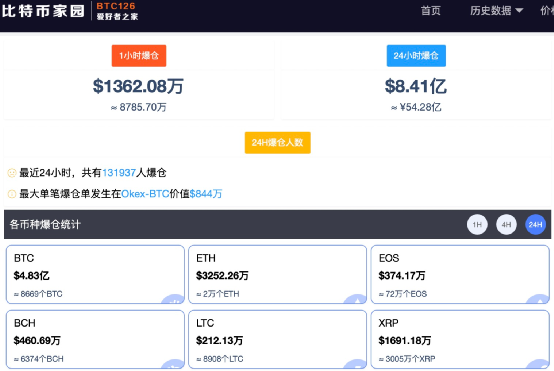
Task: Select the ≈ 8906个LTC quantity text
Action: (220, 359)
